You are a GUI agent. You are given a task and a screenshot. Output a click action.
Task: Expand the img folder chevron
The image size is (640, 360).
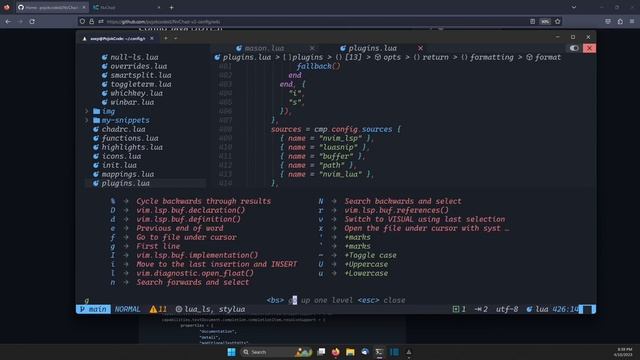[87, 111]
